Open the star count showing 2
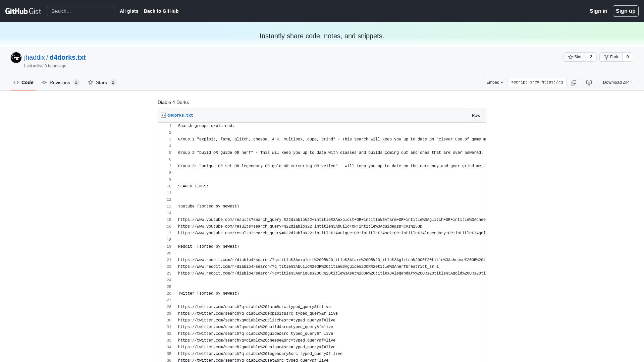 point(591,57)
